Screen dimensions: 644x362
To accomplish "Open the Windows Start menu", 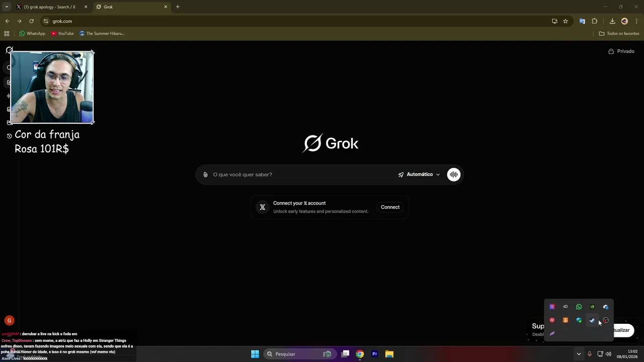I will (255, 354).
